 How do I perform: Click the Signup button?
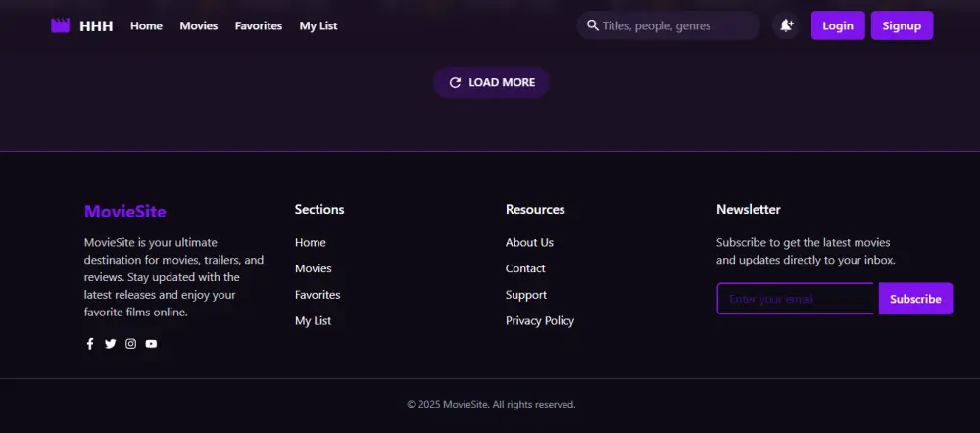(902, 25)
